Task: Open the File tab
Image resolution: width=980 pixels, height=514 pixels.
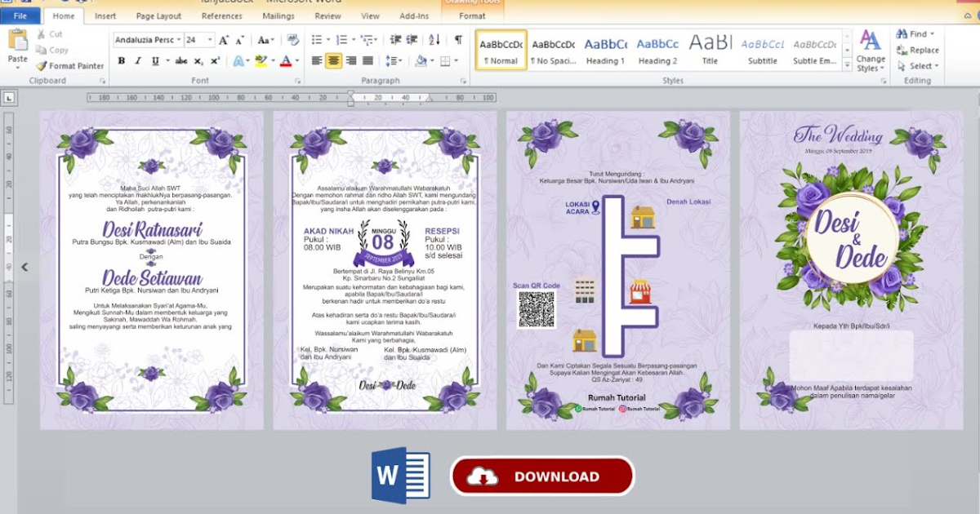Action: coord(20,16)
